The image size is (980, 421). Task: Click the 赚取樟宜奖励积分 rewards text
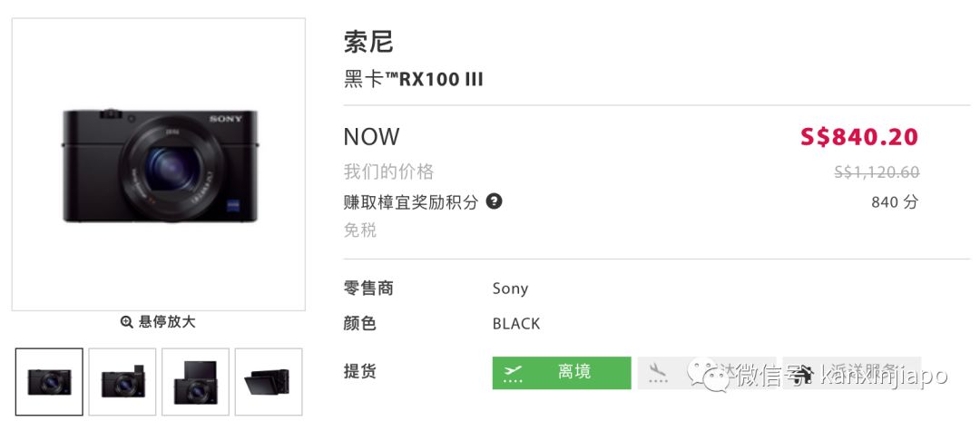[410, 201]
